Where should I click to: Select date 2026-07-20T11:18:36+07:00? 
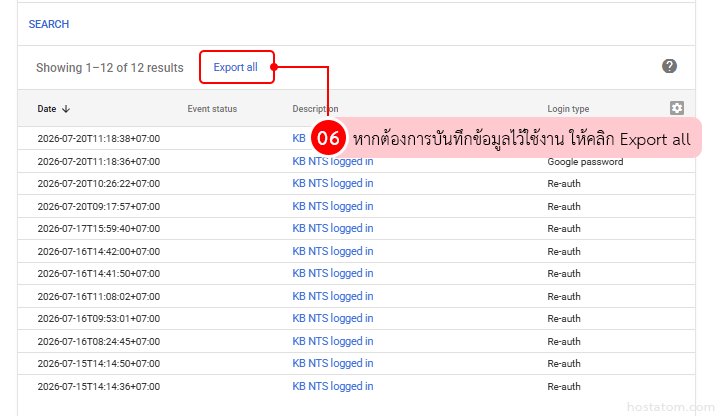tap(99, 162)
